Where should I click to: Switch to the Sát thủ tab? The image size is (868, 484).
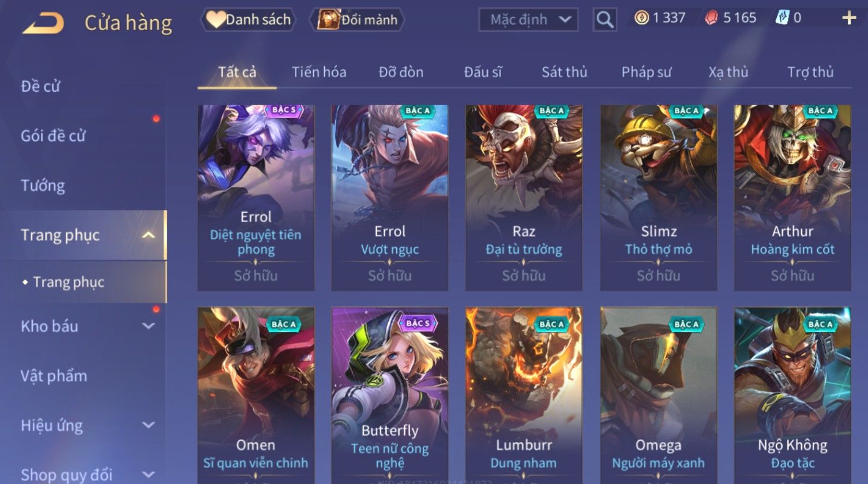[x=564, y=72]
